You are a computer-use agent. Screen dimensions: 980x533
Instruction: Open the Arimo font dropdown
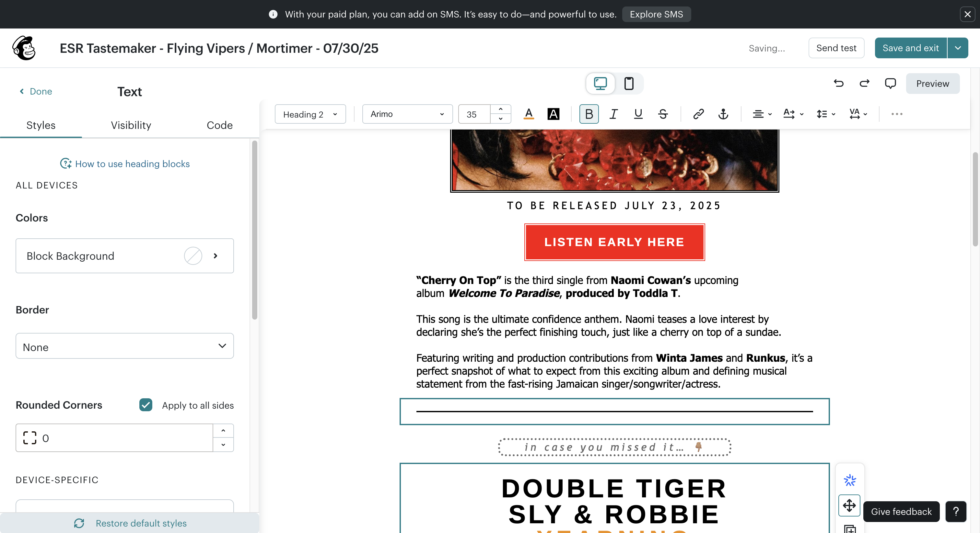[407, 114]
